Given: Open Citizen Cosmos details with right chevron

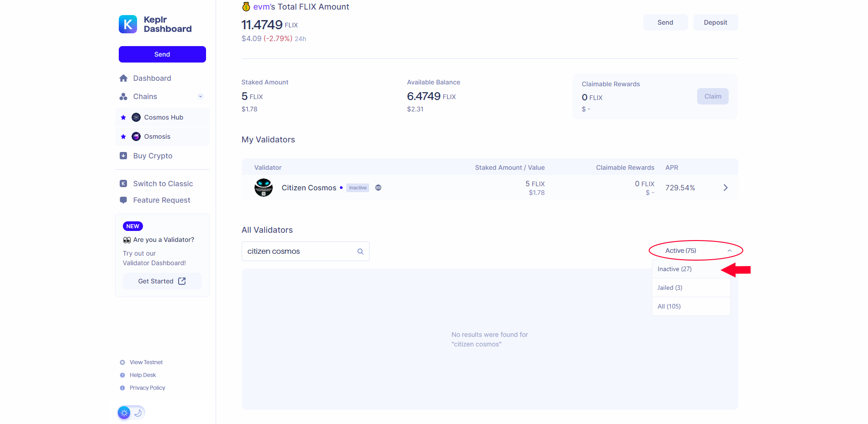Looking at the screenshot, I should (725, 188).
